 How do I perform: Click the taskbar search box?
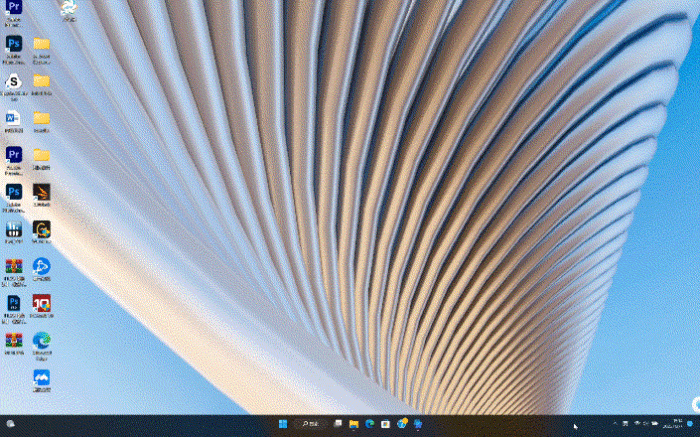[x=310, y=425]
